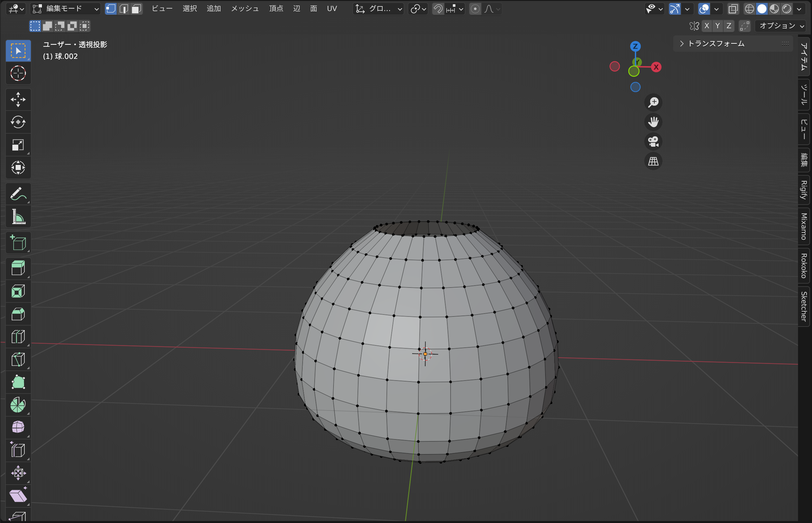
Task: Select the Rotate tool
Action: pyautogui.click(x=18, y=122)
